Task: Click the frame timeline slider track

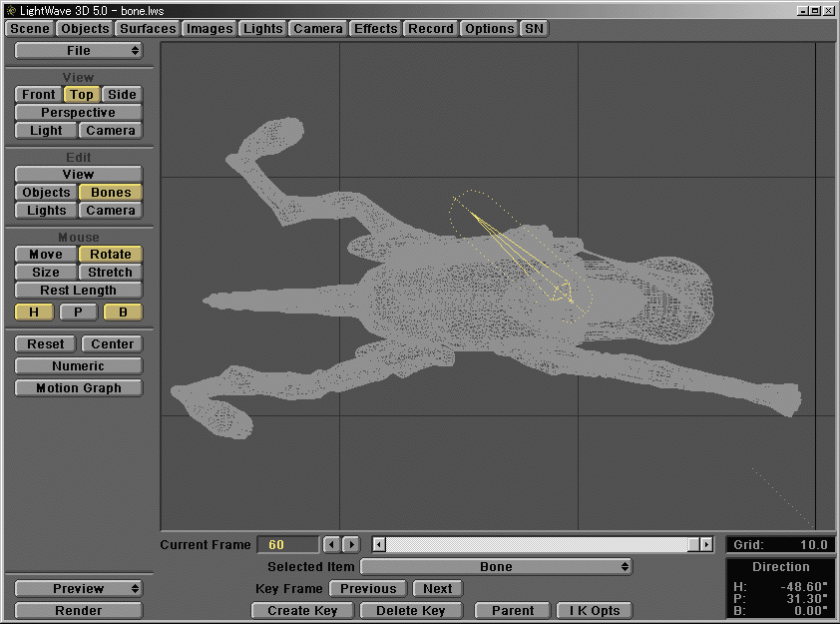Action: click(x=539, y=544)
